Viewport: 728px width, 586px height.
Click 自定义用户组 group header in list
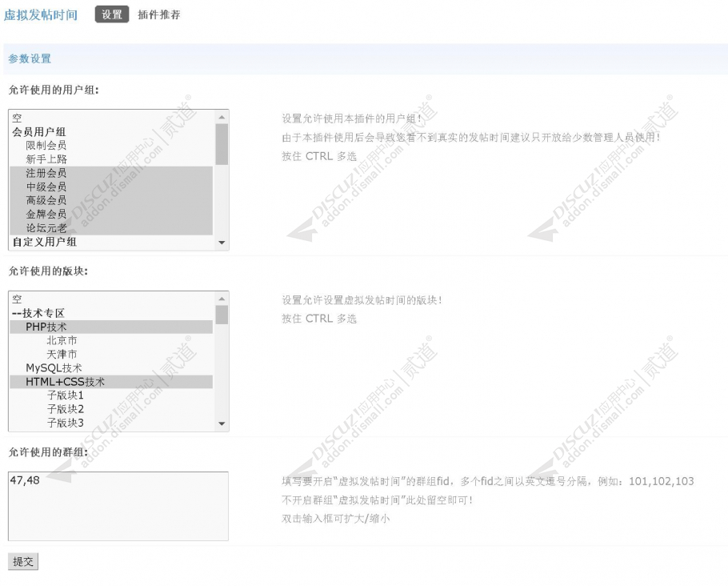point(111,242)
